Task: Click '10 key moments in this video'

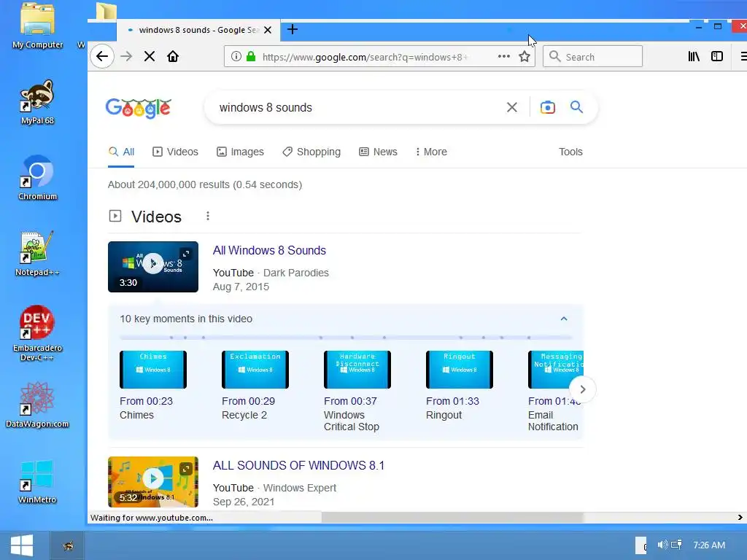Action: [x=186, y=319]
